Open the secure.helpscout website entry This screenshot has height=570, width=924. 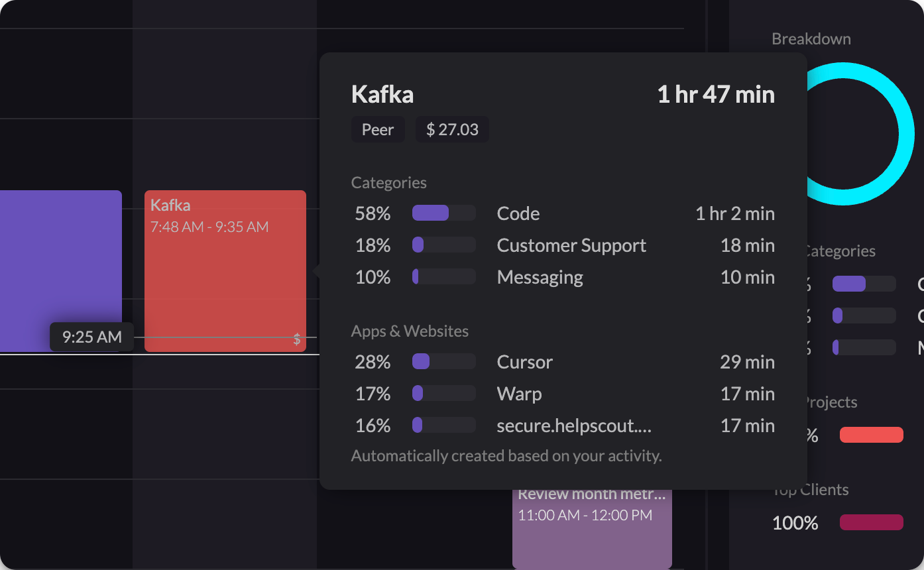click(574, 426)
